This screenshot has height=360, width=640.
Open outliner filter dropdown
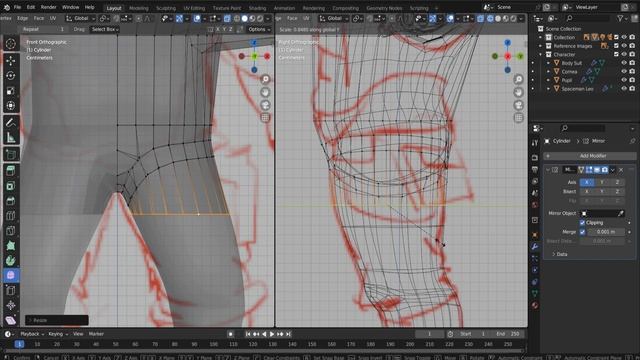pyautogui.click(x=622, y=18)
